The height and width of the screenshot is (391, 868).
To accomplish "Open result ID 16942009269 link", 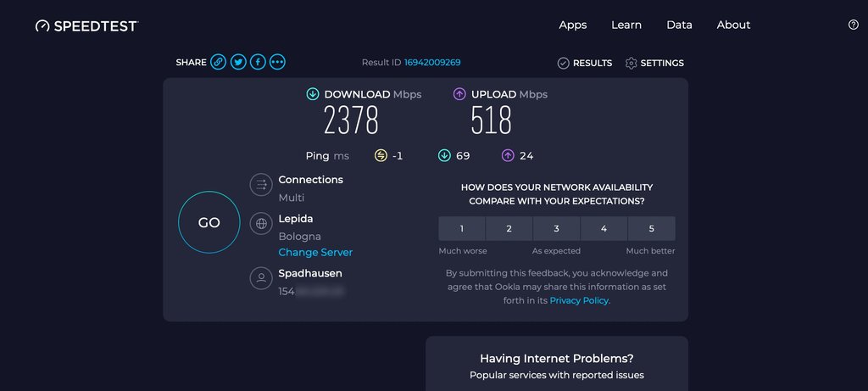I will point(432,62).
